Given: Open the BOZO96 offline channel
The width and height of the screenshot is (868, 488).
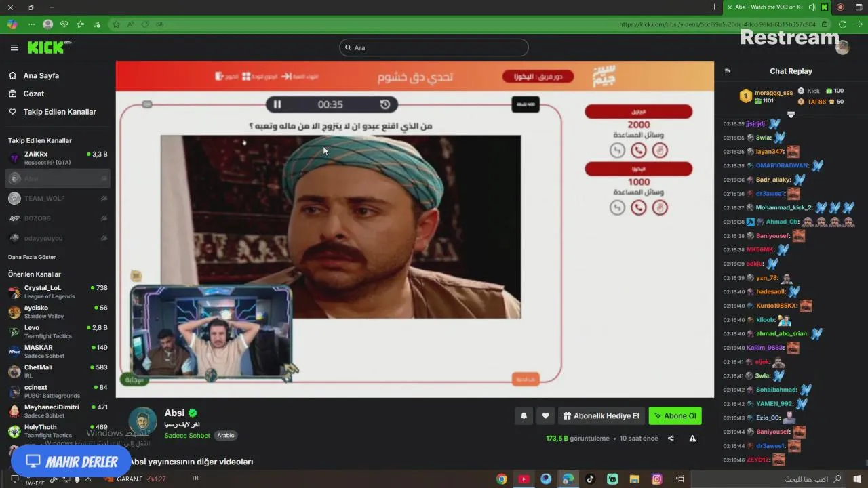Looking at the screenshot, I should 58,218.
